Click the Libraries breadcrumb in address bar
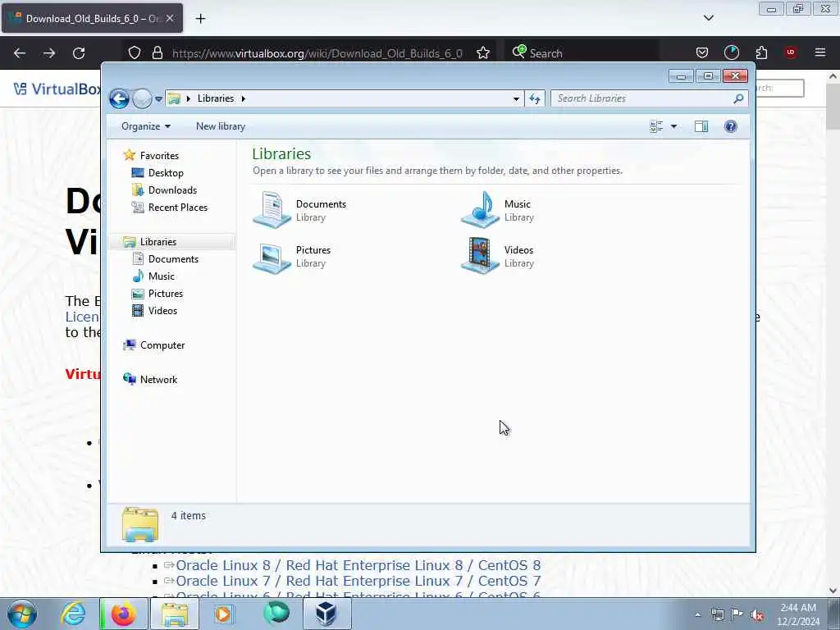840x630 pixels. (x=216, y=98)
